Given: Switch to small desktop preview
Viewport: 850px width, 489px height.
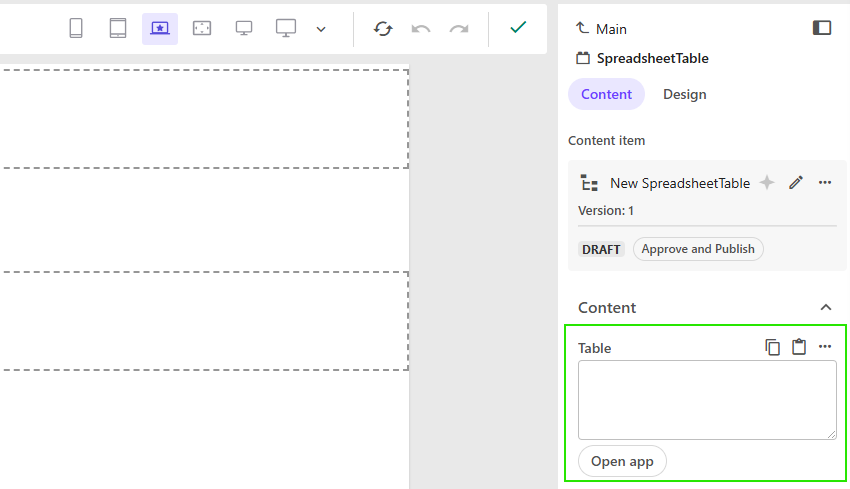Looking at the screenshot, I should [244, 28].
